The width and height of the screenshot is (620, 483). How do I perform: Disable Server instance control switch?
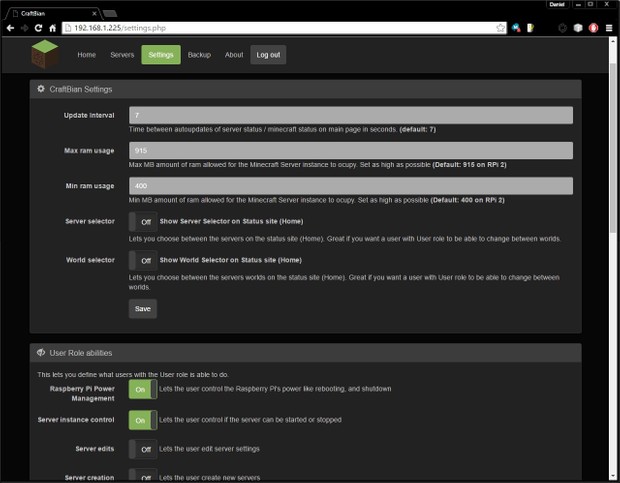tap(143, 420)
